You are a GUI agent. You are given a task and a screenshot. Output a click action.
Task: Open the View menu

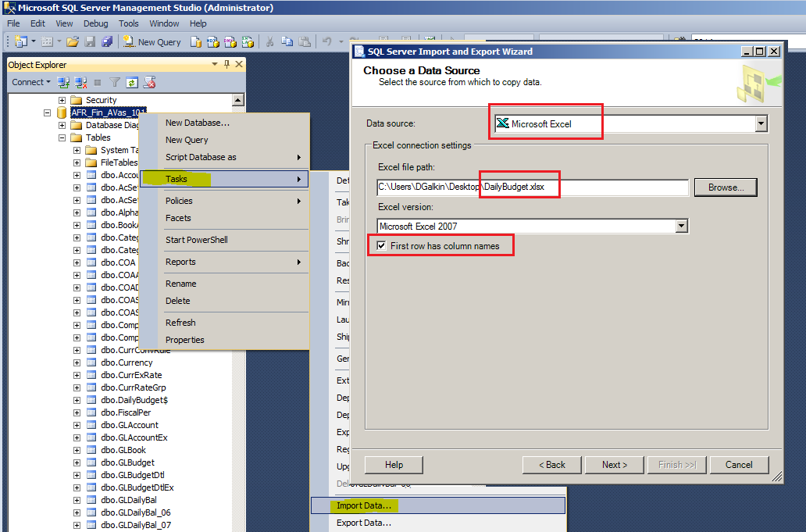tap(64, 23)
